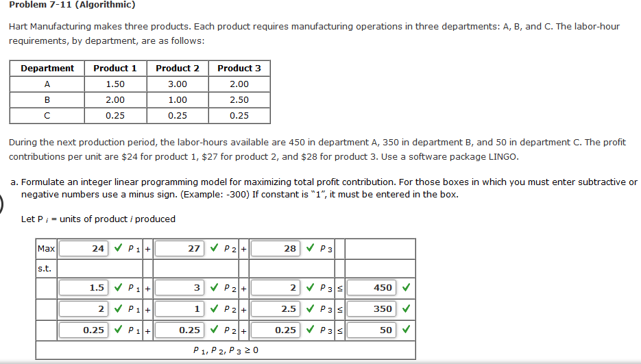The width and height of the screenshot is (641, 364).
Task: Click the green check mark beside 28
Action: (x=311, y=247)
